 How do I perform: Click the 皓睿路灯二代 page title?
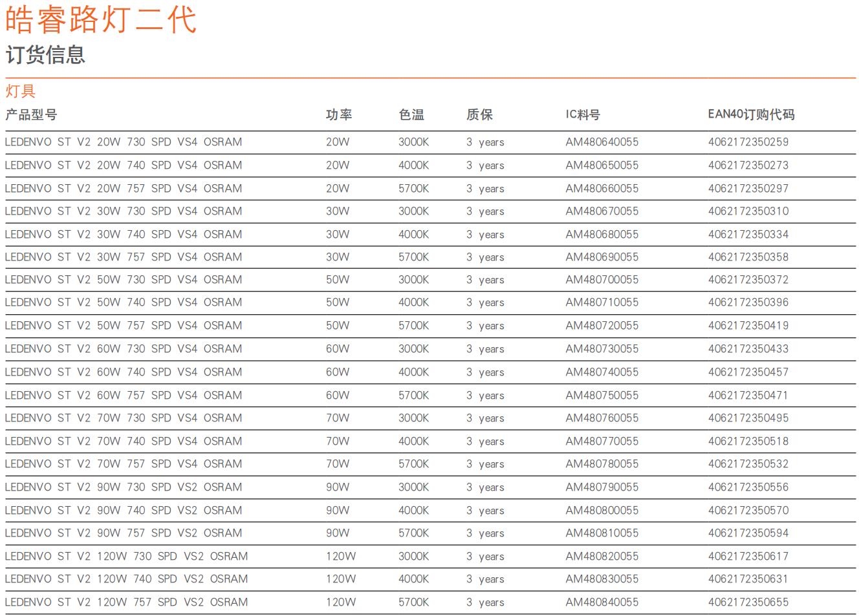point(101,19)
